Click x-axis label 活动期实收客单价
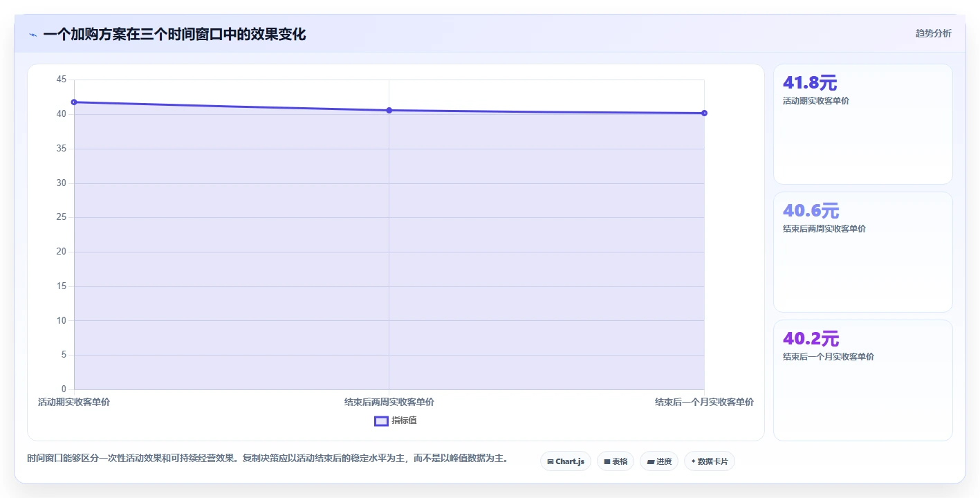Screen dimensions: 980x498 tap(74, 402)
